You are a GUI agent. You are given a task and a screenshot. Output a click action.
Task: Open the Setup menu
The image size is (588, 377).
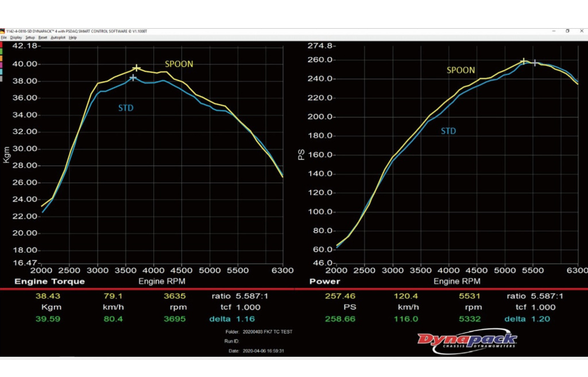[x=30, y=37]
